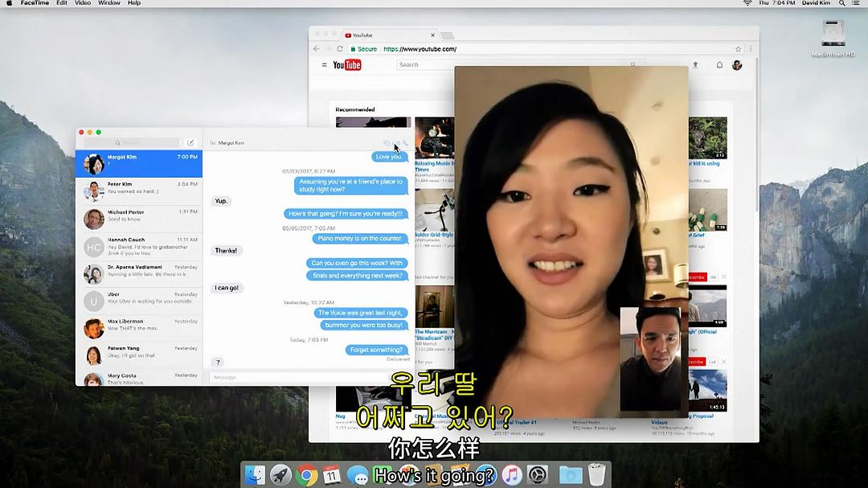
Task: Open the Macintosh HD desktop drive
Action: (x=833, y=39)
